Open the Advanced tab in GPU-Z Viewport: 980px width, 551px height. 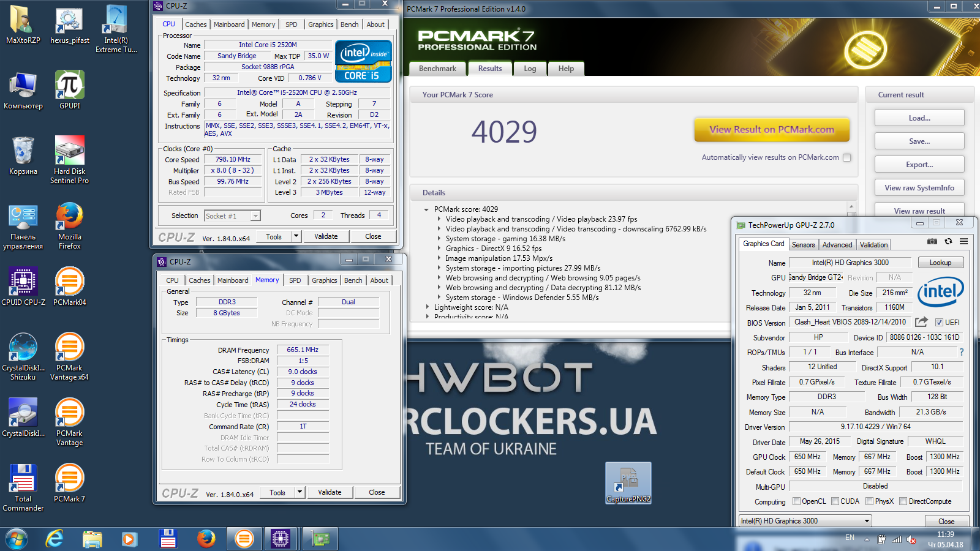point(837,245)
